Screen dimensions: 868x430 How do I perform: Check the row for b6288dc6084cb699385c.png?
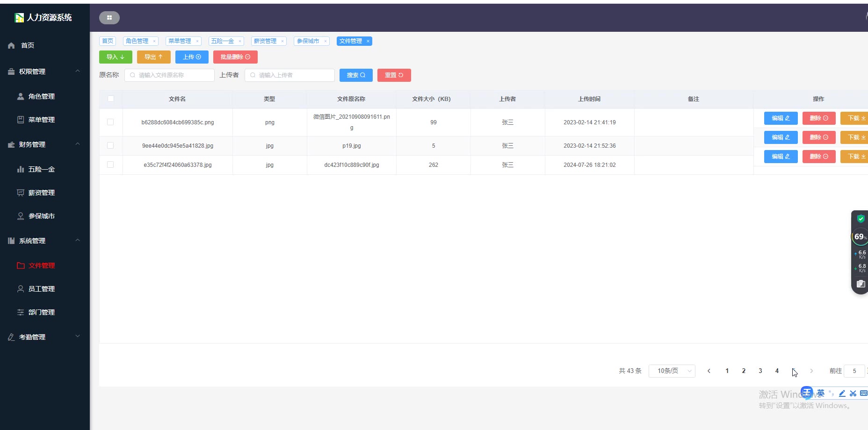pos(110,122)
